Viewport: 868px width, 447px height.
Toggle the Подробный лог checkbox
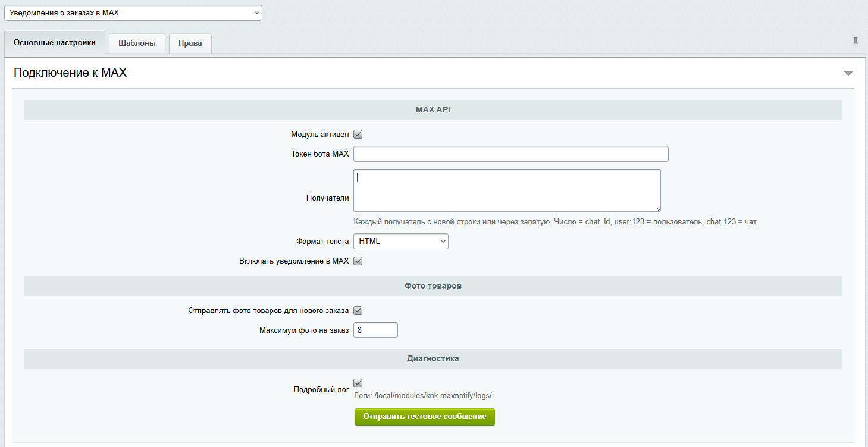coord(358,383)
